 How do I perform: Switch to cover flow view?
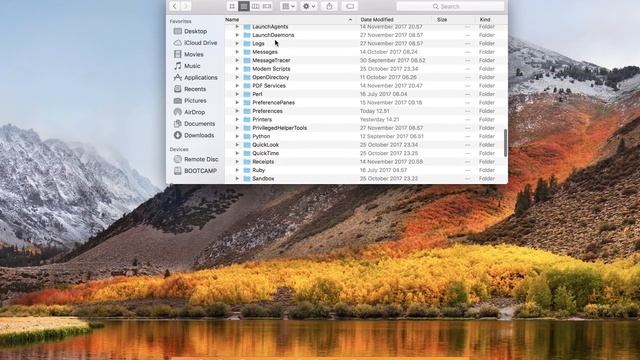(x=267, y=6)
